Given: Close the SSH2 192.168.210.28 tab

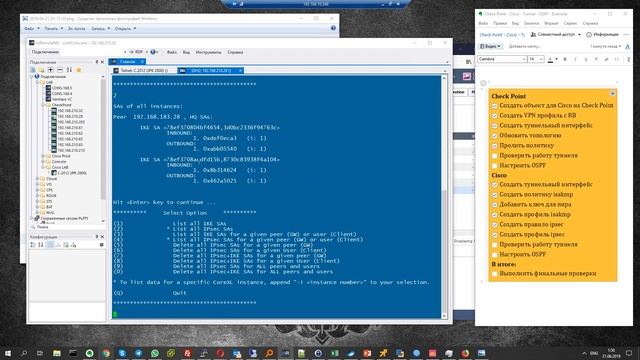Looking at the screenshot, I should [x=240, y=71].
